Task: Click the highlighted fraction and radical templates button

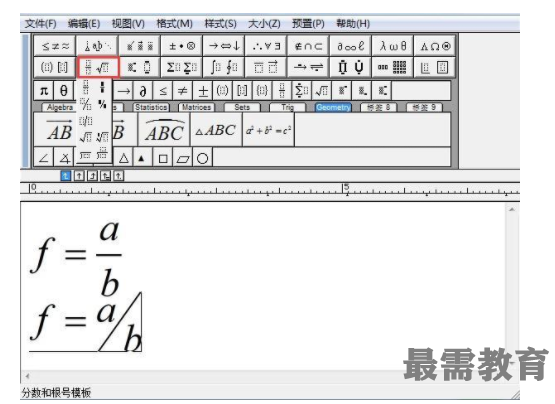Action: (98, 67)
